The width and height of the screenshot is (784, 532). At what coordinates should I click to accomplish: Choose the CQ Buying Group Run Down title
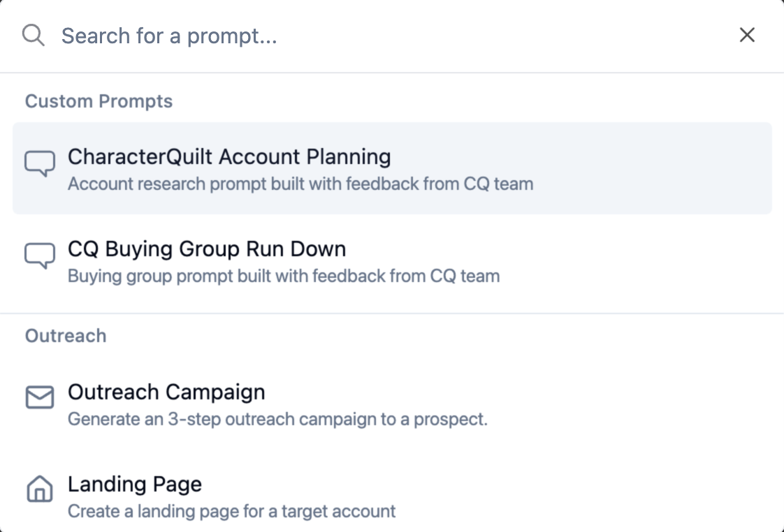coord(207,249)
